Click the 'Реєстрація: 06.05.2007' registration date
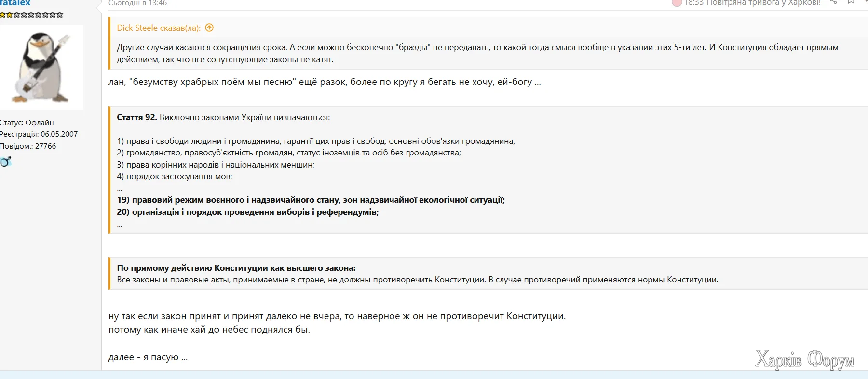868x379 pixels. (39, 134)
